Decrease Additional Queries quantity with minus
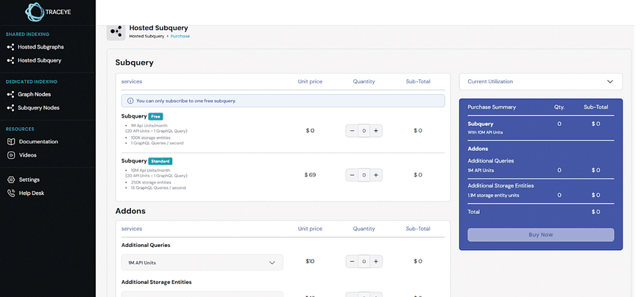Viewport: 644px width, 297px height. coord(352,261)
